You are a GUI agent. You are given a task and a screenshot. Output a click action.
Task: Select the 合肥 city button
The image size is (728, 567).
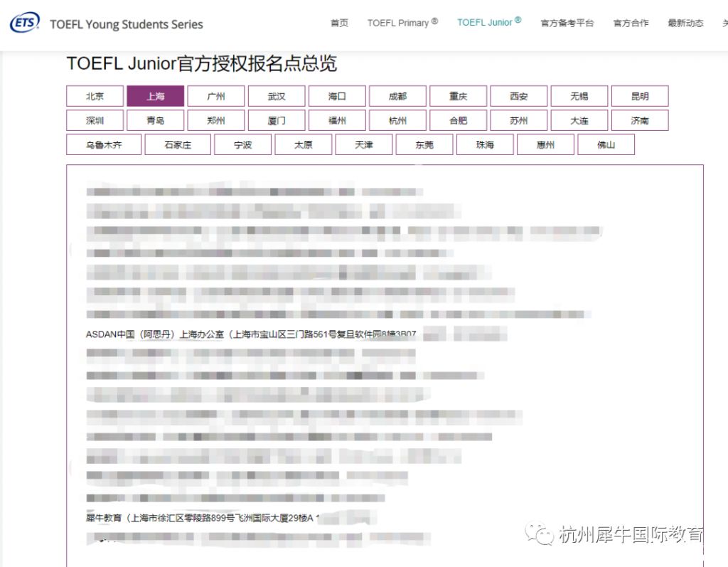tap(459, 120)
